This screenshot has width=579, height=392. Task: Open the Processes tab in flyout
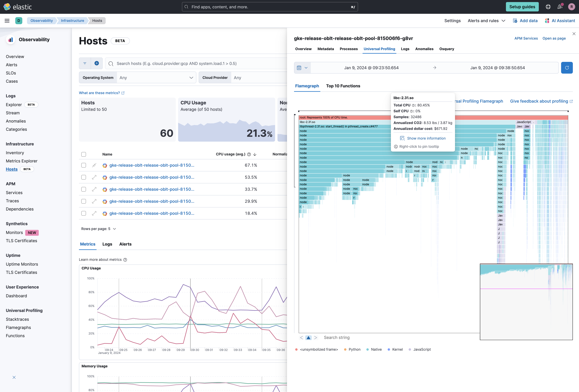(348, 49)
